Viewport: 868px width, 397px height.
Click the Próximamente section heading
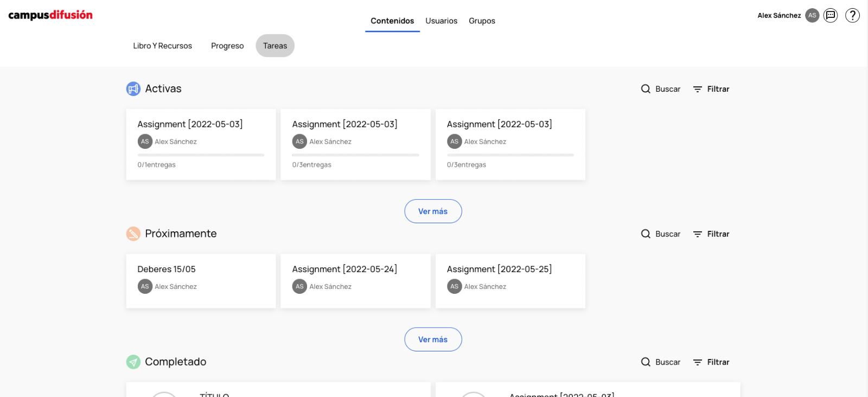(x=181, y=234)
